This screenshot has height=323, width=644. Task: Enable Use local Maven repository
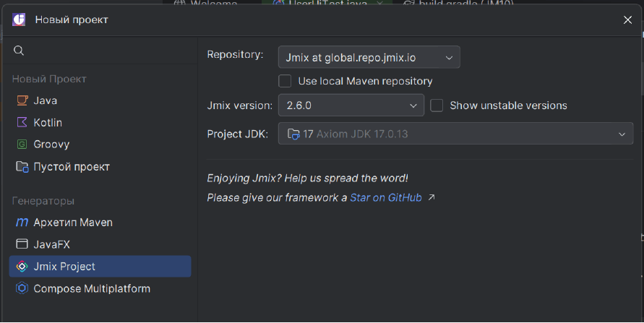(285, 81)
